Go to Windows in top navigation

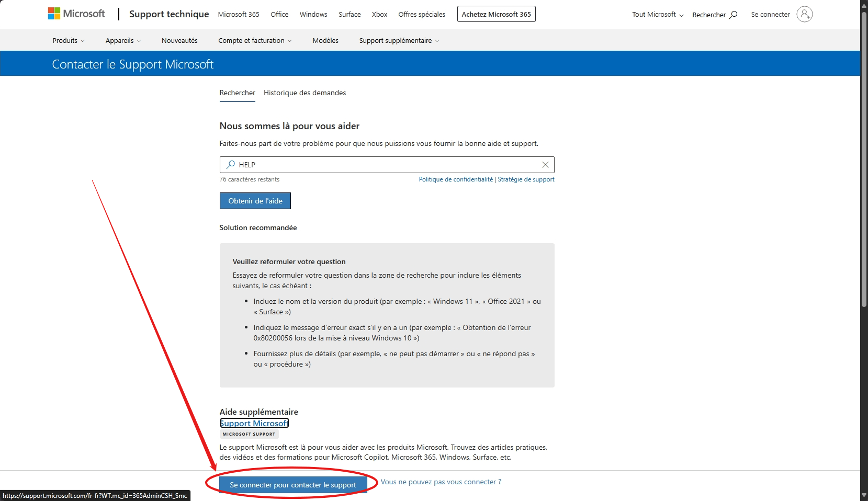313,14
